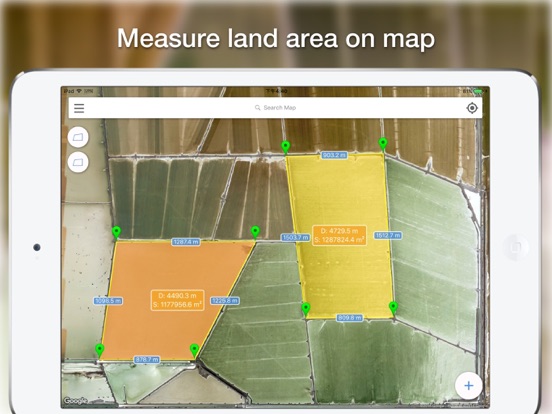Select the green pin left of 903.2 m

point(286,147)
